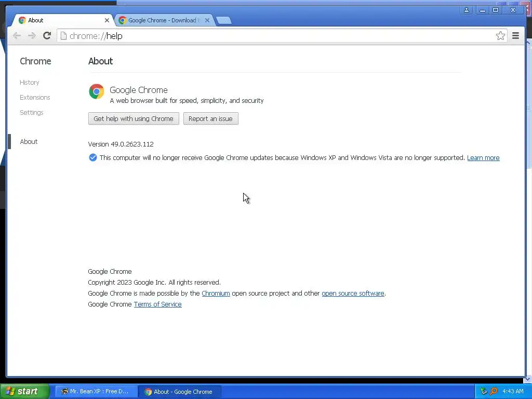The height and width of the screenshot is (399, 532).
Task: Open the Terms of Service link
Action: point(158,304)
